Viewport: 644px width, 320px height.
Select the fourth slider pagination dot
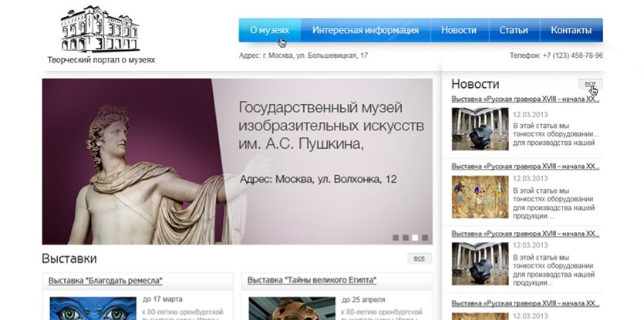(x=425, y=237)
